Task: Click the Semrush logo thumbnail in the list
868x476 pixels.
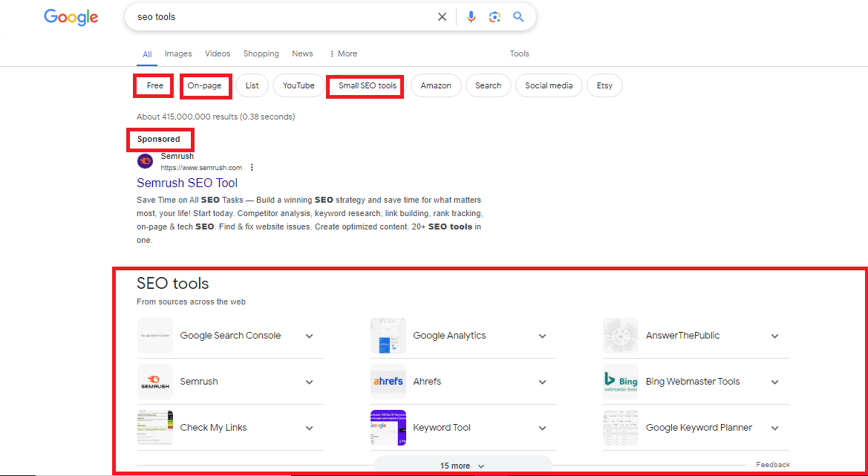Action: [155, 382]
